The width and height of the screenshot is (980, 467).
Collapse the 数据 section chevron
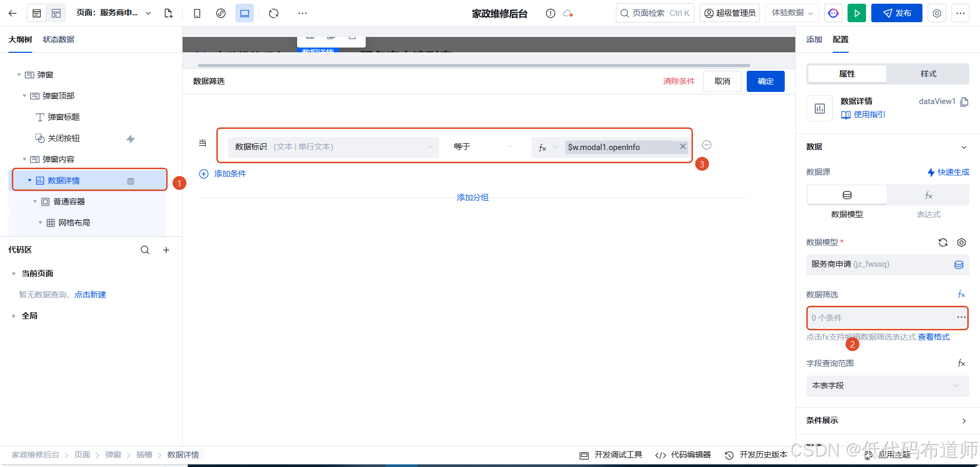[x=964, y=147]
